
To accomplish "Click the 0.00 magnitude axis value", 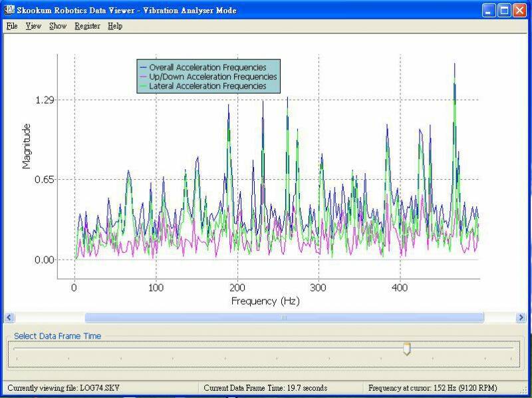I will point(45,260).
